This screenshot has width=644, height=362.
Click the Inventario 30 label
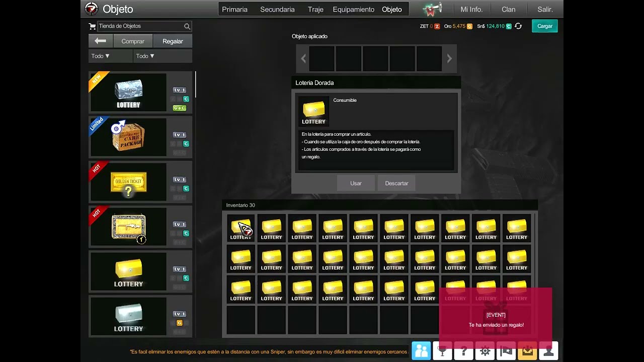click(240, 205)
